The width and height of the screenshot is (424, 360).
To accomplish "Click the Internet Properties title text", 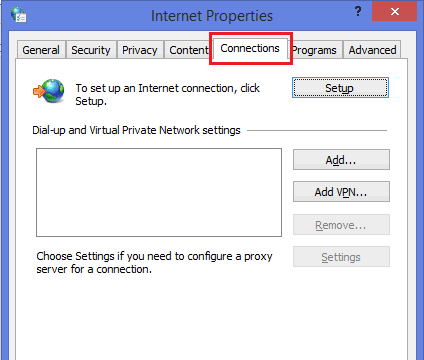I will 212,16.
